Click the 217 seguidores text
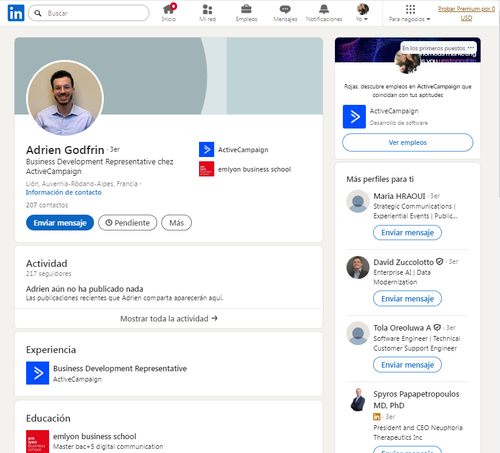The image size is (500, 453). tap(49, 274)
